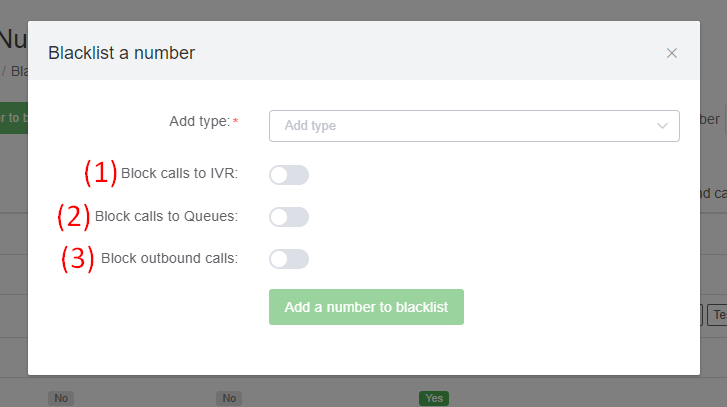
Task: Click the middle No badge below the dialog
Action: point(229,398)
